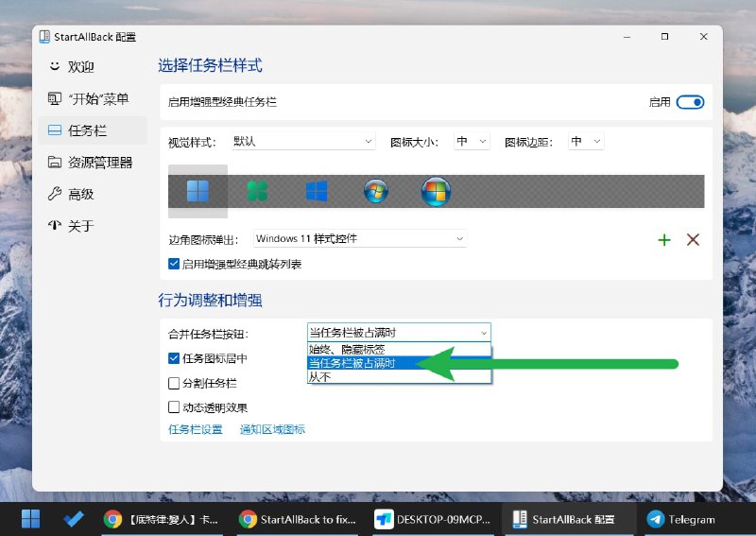Select the small Windows 7 orb style
The image size is (756, 536).
point(376,191)
